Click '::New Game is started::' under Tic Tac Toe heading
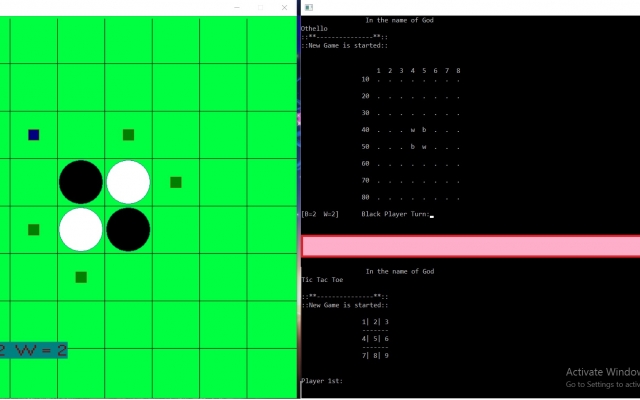Viewport: 640px width, 400px height. point(344,305)
